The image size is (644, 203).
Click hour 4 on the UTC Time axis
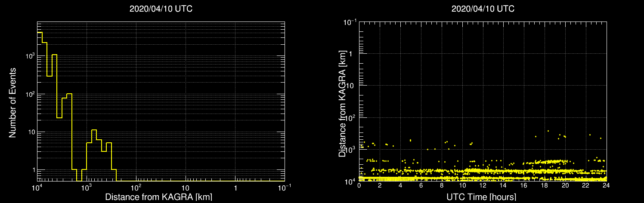(x=400, y=185)
